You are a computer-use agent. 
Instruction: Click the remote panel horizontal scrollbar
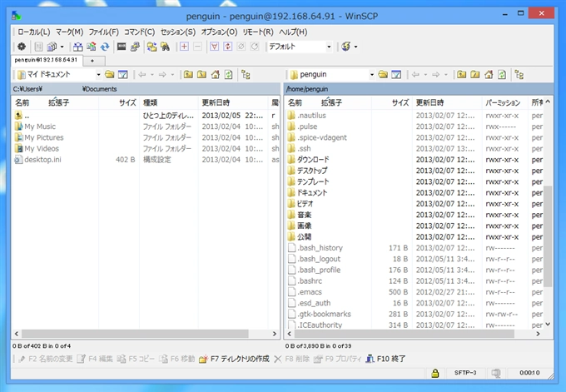click(405, 334)
